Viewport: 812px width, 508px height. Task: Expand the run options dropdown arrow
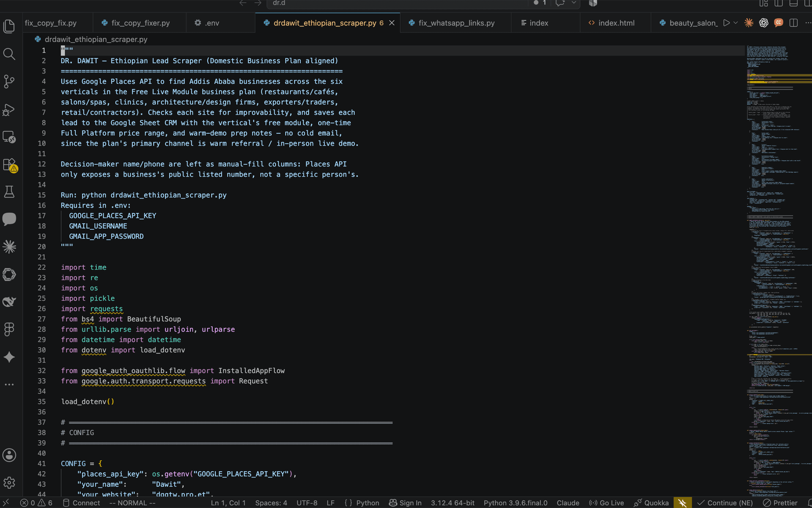735,23
